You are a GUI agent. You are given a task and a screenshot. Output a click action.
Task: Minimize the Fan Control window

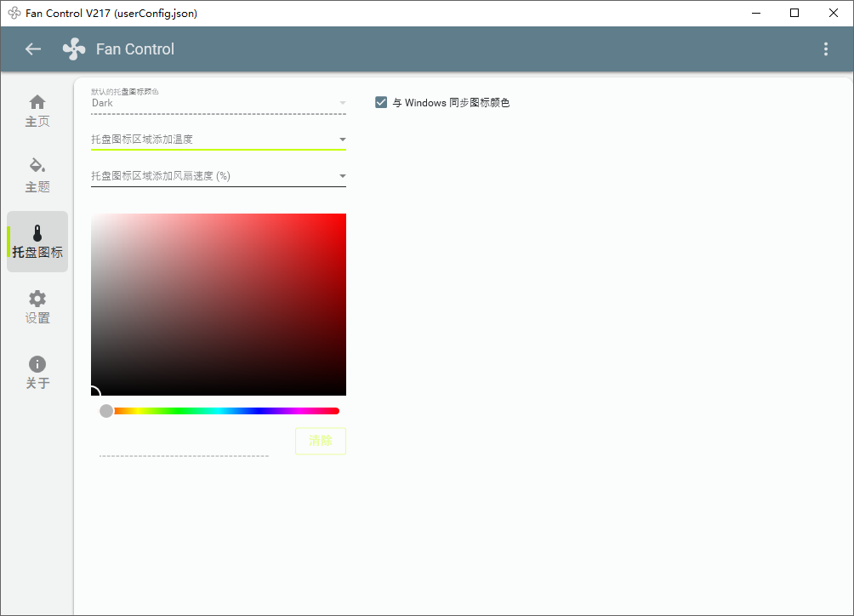pos(755,13)
